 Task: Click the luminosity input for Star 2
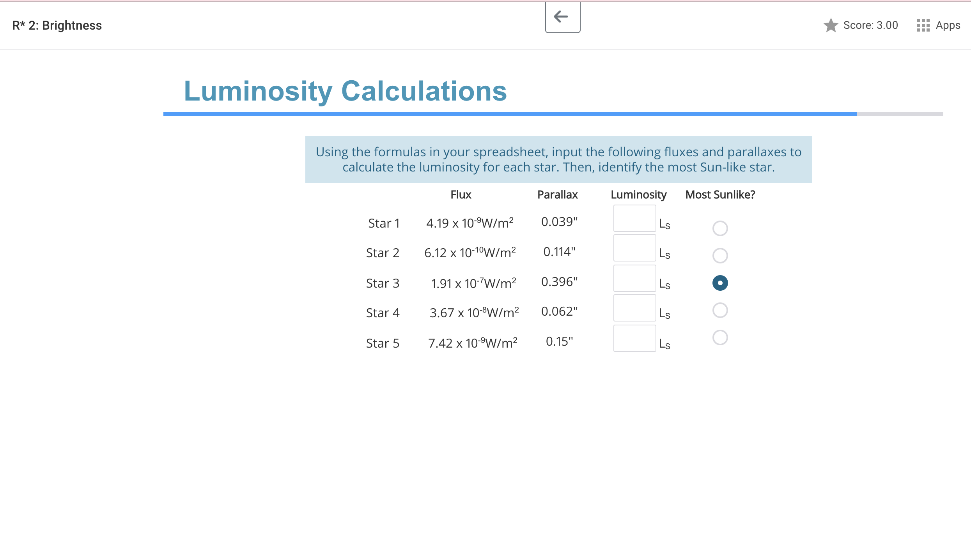[x=634, y=248]
